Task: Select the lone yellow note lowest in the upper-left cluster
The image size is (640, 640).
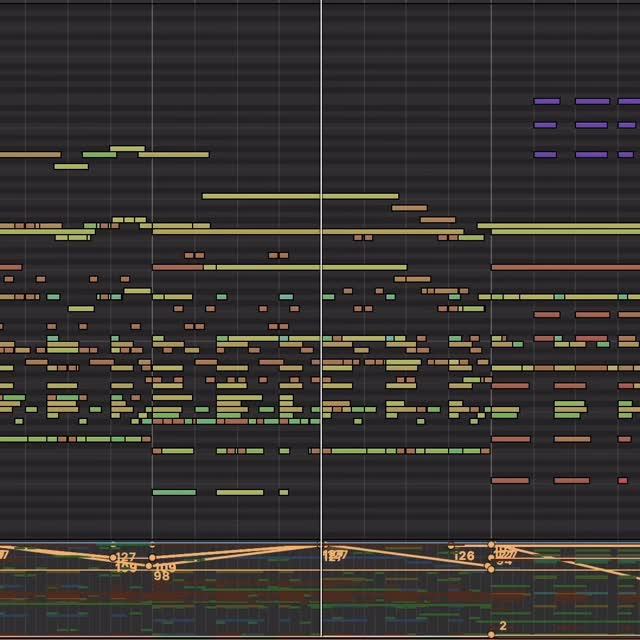Action: click(71, 167)
